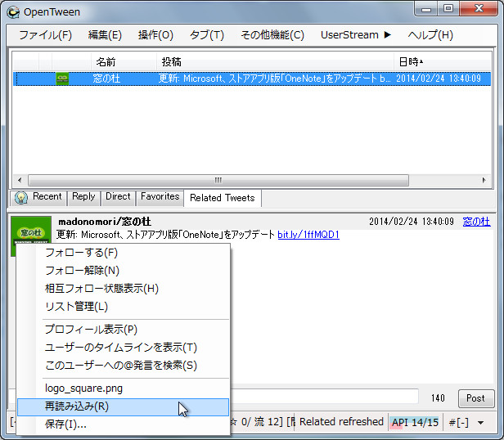Click the right arrow of horizontal scrollbar

pos(484,180)
